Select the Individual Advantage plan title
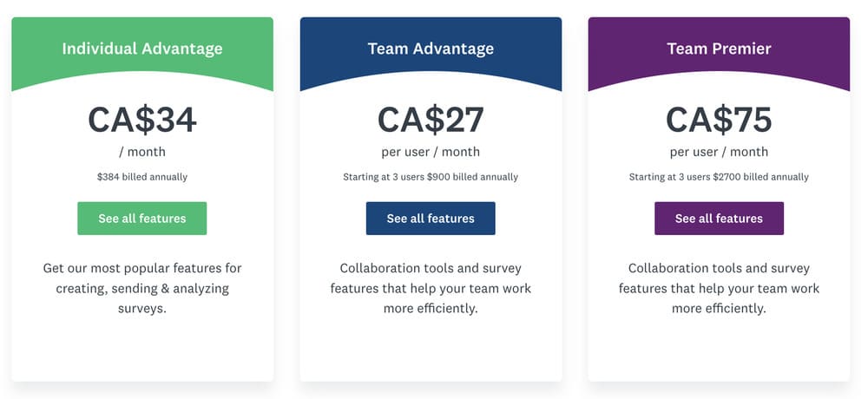 pos(142,49)
